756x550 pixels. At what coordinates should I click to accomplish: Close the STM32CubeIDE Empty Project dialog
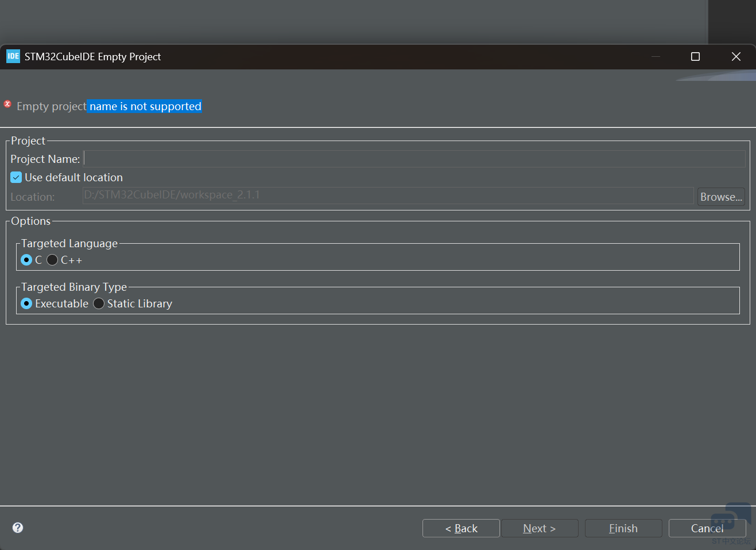pos(736,56)
